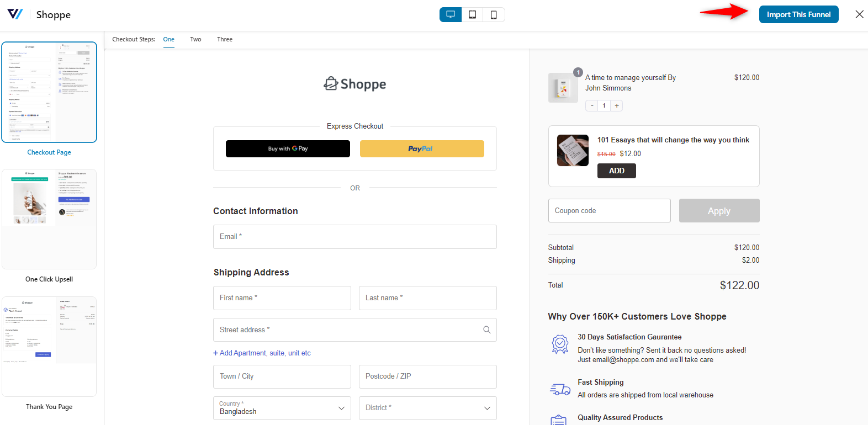This screenshot has width=868, height=425.
Task: Click the 30 Days Satisfaction Gaurantee heading
Action: pos(629,337)
